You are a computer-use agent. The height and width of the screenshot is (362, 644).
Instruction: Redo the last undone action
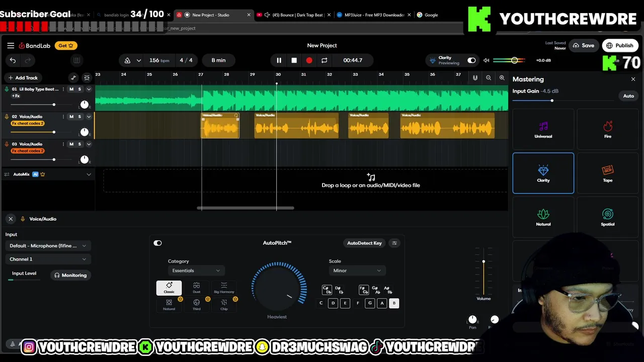pyautogui.click(x=28, y=60)
